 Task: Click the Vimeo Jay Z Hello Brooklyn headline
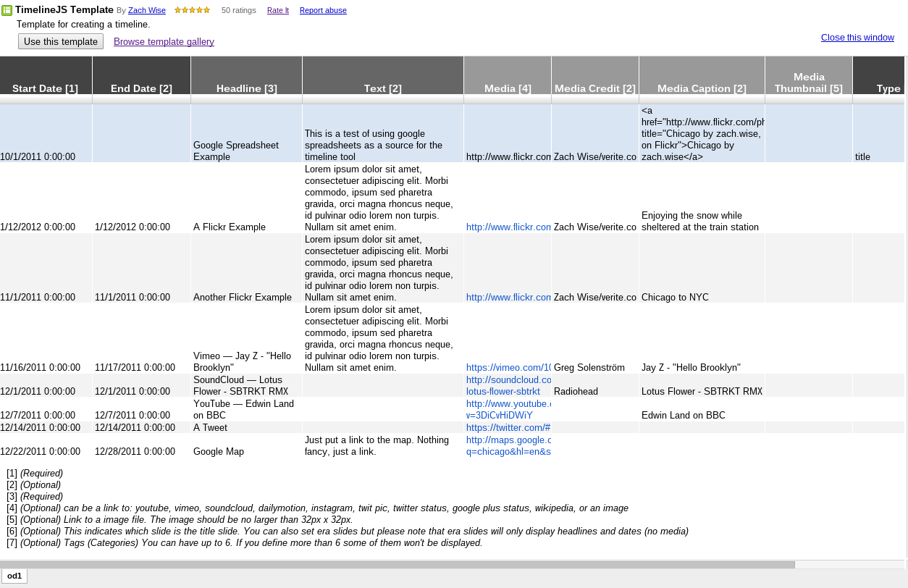click(246, 338)
